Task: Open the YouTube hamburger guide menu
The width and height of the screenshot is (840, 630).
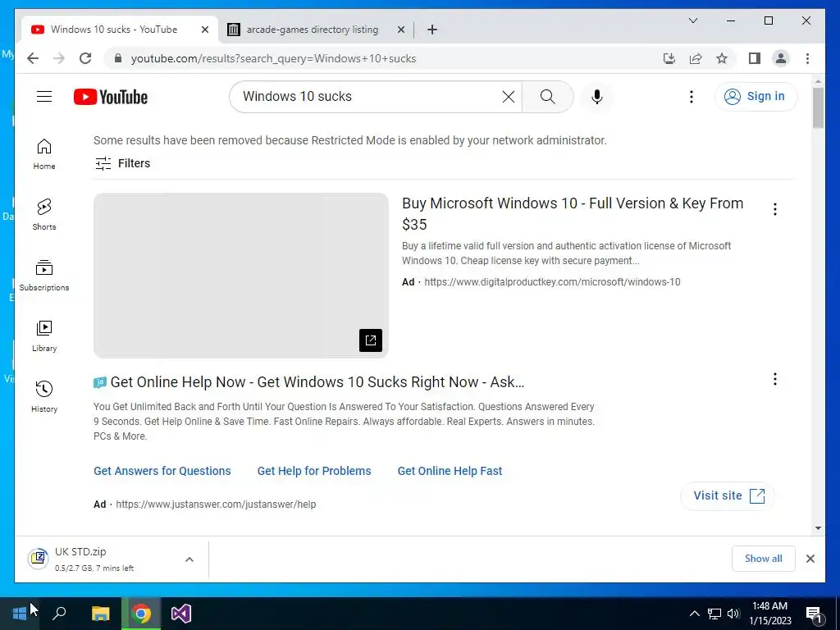Action: pos(44,97)
